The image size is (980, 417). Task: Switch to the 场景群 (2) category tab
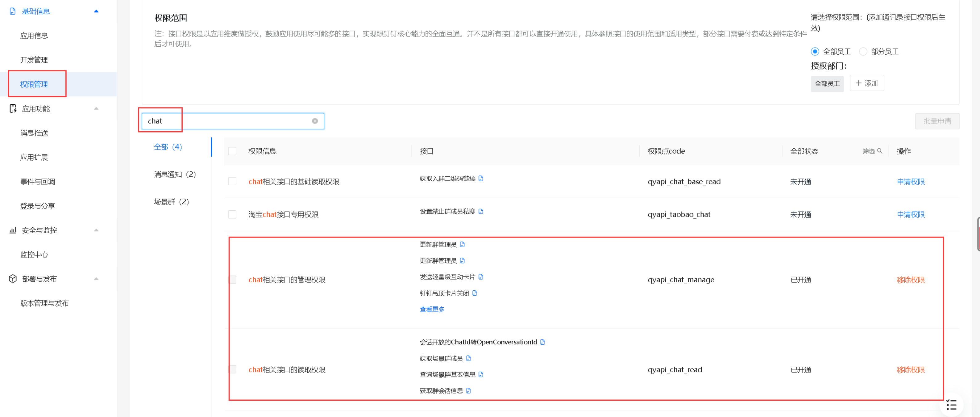172,202
